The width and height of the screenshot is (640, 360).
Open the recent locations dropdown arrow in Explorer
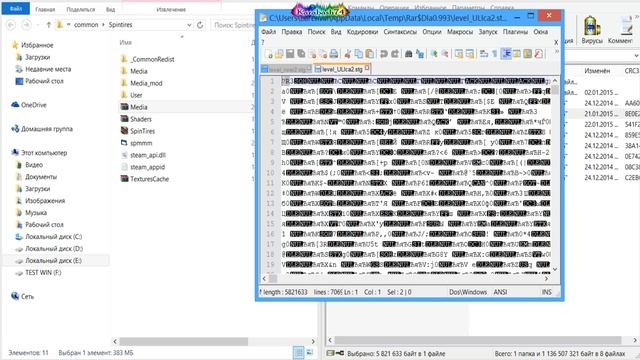click(38, 25)
